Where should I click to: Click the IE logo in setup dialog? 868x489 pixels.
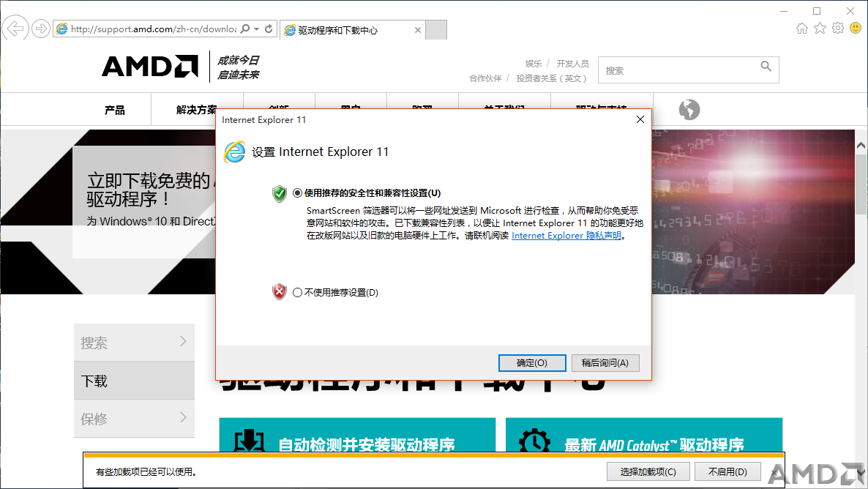235,152
